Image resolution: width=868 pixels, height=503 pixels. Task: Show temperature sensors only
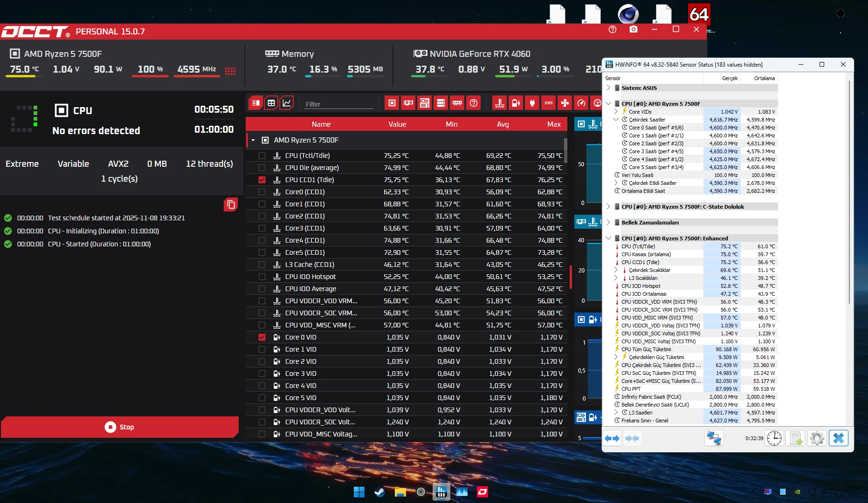pos(500,103)
